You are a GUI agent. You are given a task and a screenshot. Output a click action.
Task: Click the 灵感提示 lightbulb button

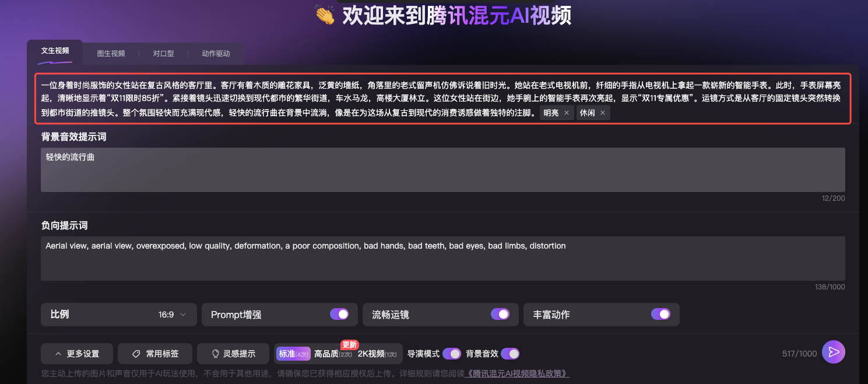pyautogui.click(x=233, y=354)
